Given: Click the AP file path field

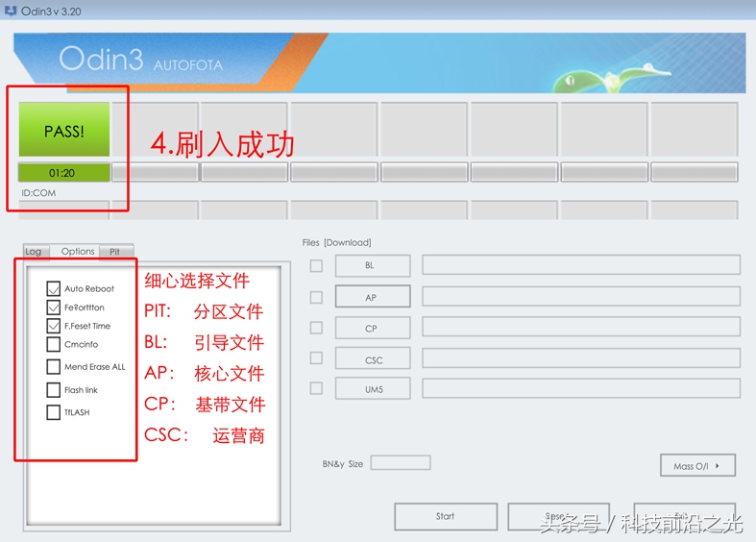Looking at the screenshot, I should 581,297.
